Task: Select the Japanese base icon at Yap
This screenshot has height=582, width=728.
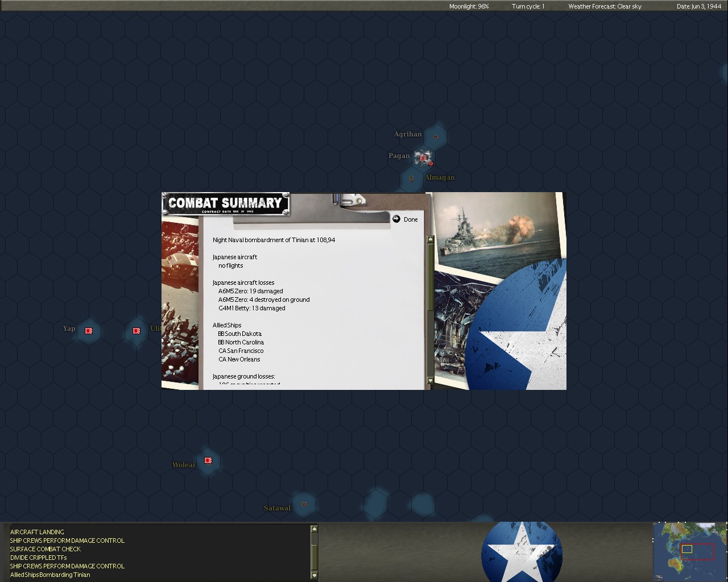Action: (x=89, y=331)
